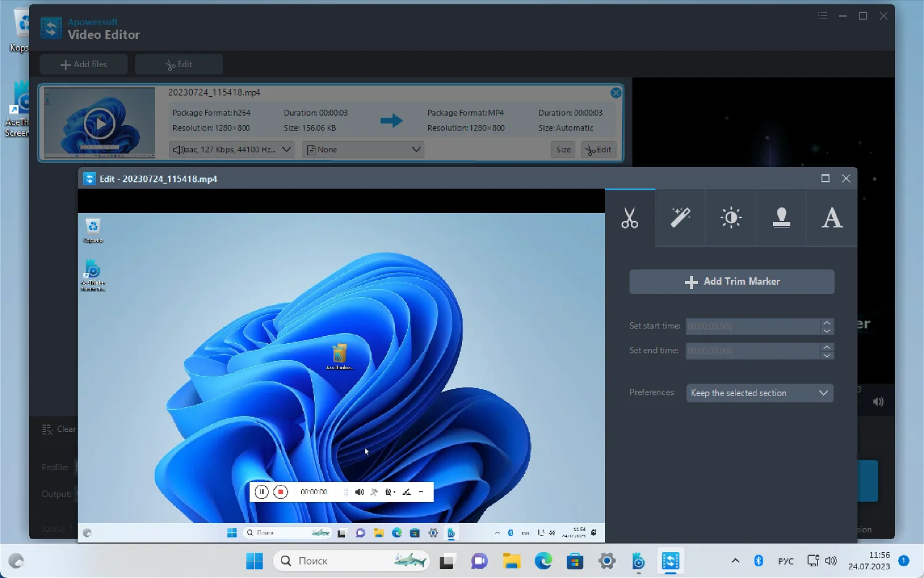Switch the РУС input language
924x578 pixels.
[786, 561]
